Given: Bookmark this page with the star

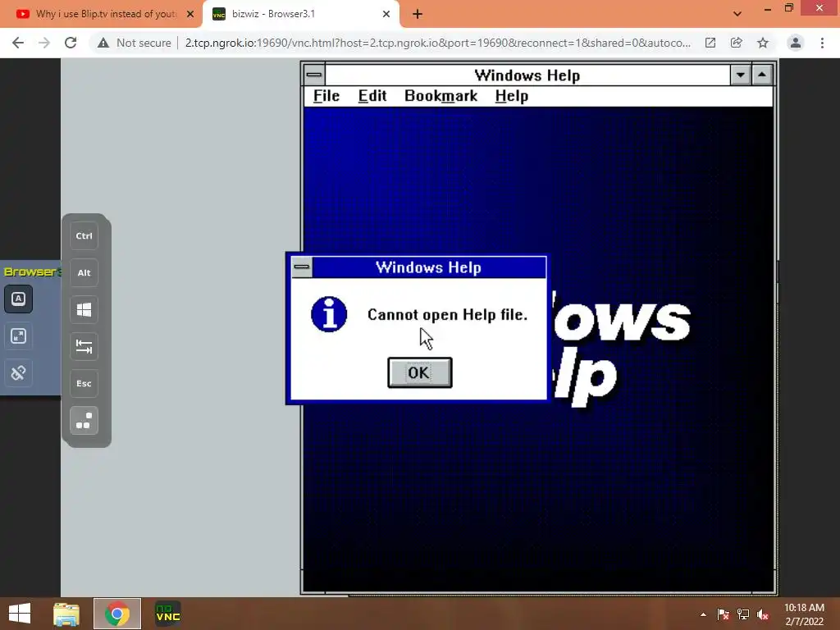Looking at the screenshot, I should click(763, 43).
